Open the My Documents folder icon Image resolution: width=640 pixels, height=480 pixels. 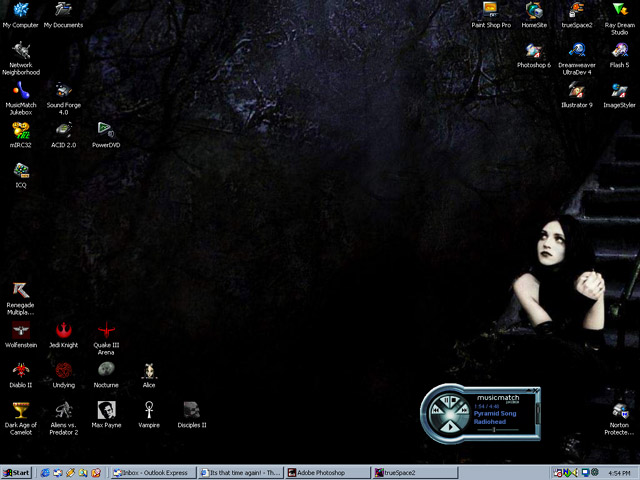point(63,15)
